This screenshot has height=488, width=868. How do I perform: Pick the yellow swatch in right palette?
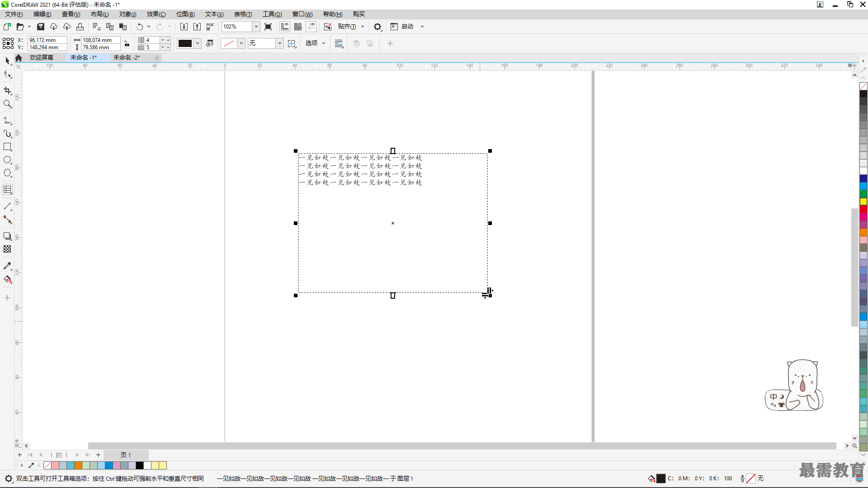tap(863, 202)
